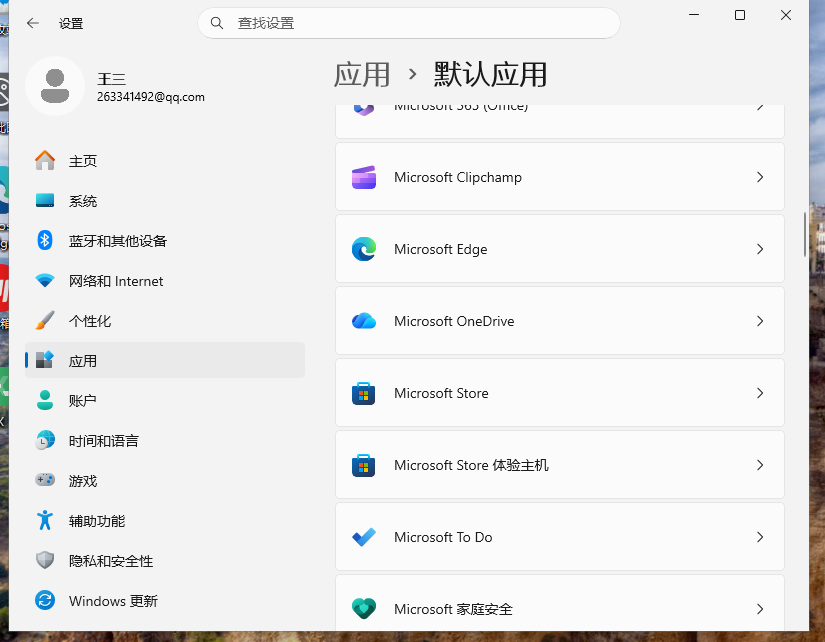
Task: Open 时间和语言 settings
Action: [165, 441]
